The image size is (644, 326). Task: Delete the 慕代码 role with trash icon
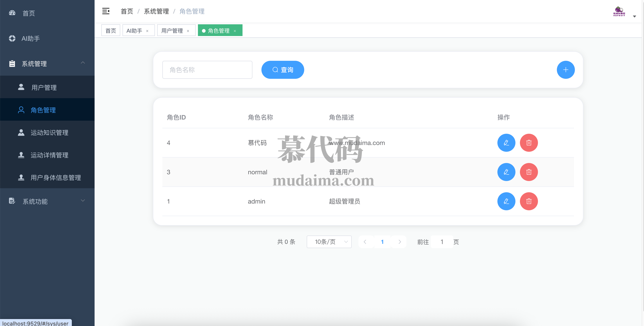click(528, 143)
